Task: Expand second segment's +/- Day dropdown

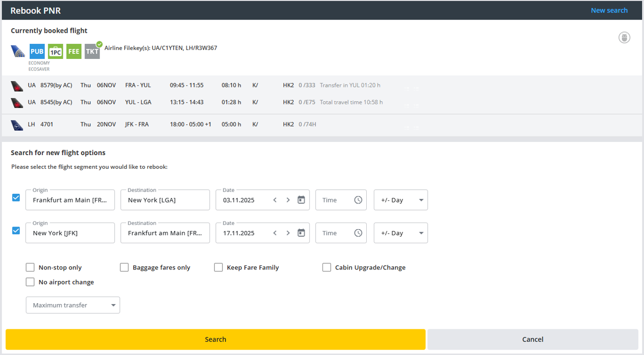Action: [400, 233]
